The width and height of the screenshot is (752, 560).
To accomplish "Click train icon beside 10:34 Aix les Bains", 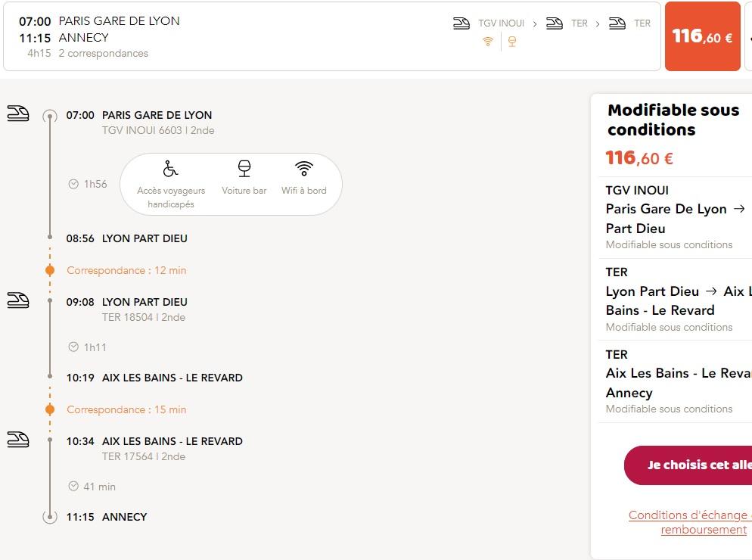I will (18, 440).
